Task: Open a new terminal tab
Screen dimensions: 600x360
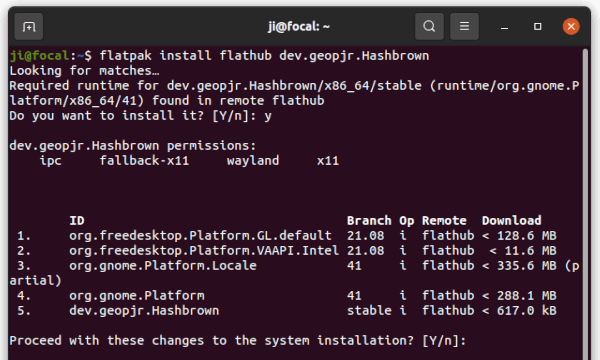Action: pyautogui.click(x=29, y=26)
